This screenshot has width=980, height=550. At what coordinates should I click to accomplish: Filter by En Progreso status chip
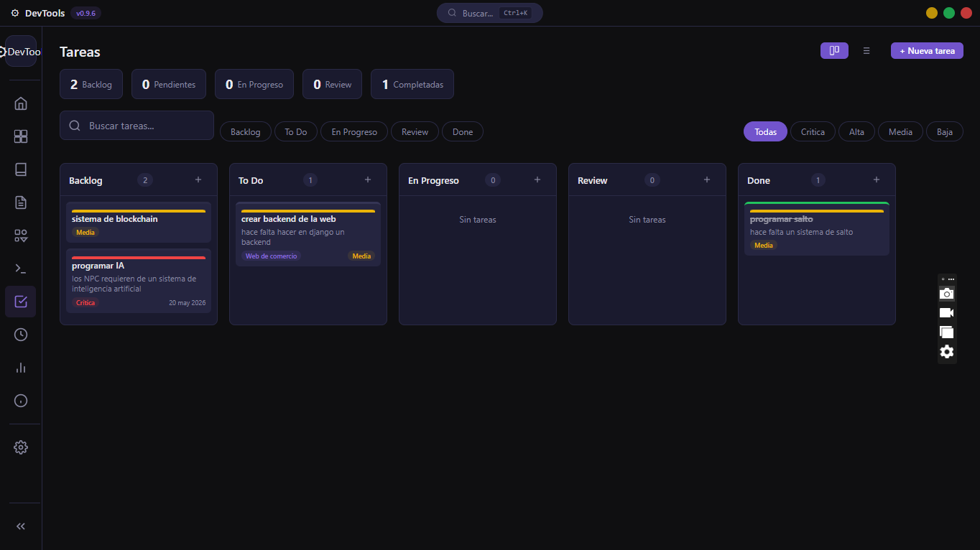tap(354, 132)
